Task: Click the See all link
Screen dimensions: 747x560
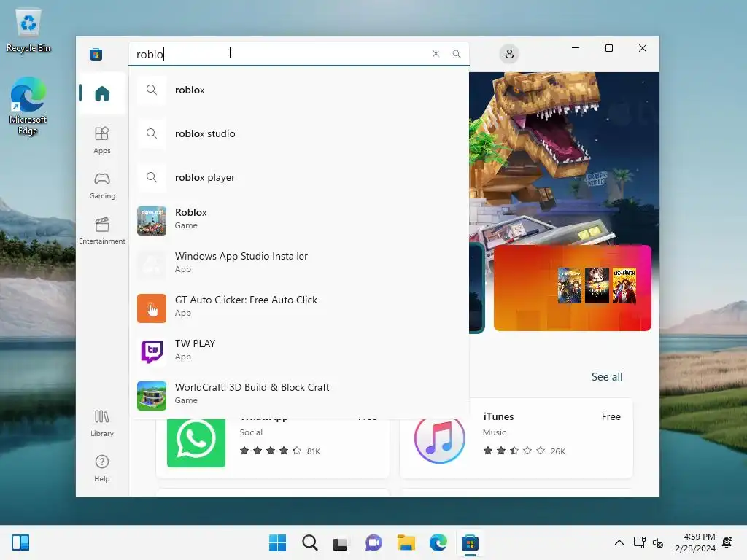Action: (607, 377)
